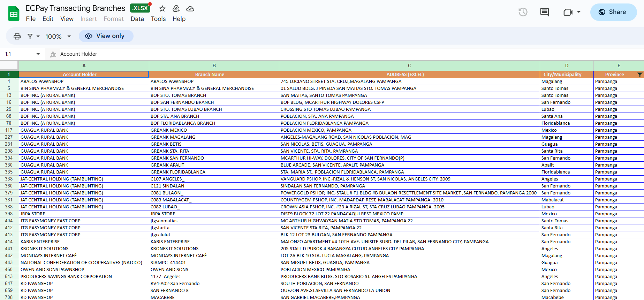Open the comments panel icon
This screenshot has height=300, width=644.
(544, 12)
